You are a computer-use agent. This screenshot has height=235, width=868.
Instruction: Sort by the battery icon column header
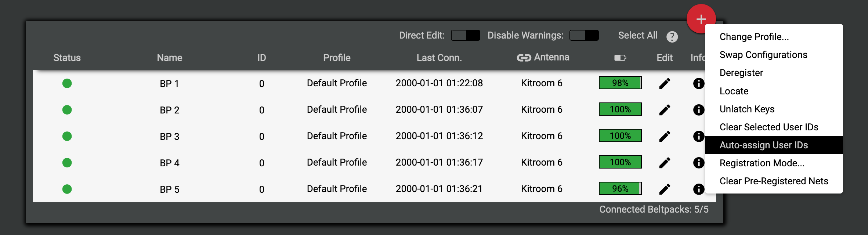(x=620, y=58)
